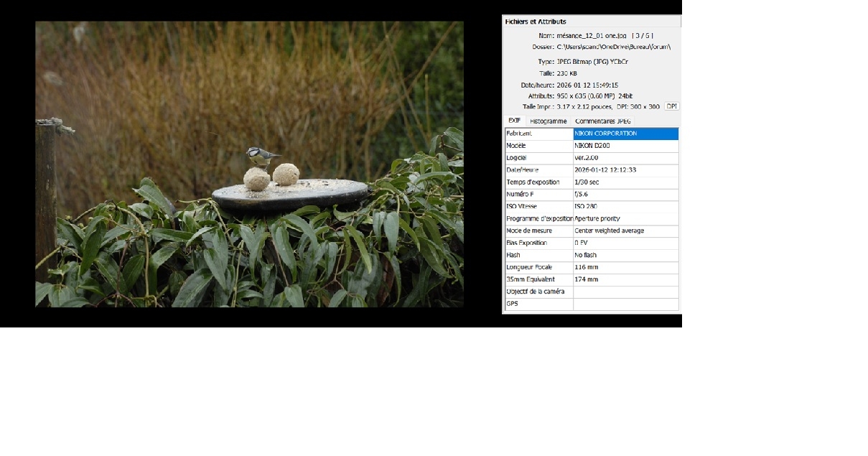This screenshot has width=868, height=456.
Task: Select the 174 mm equivalent value
Action: (586, 279)
